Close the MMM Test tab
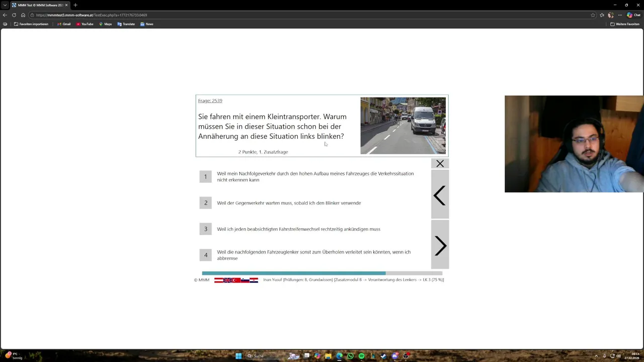644x362 pixels. tap(66, 5)
